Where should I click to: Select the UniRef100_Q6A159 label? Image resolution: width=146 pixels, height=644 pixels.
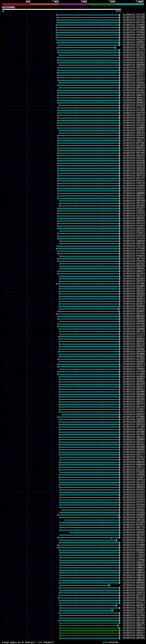(x=133, y=352)
